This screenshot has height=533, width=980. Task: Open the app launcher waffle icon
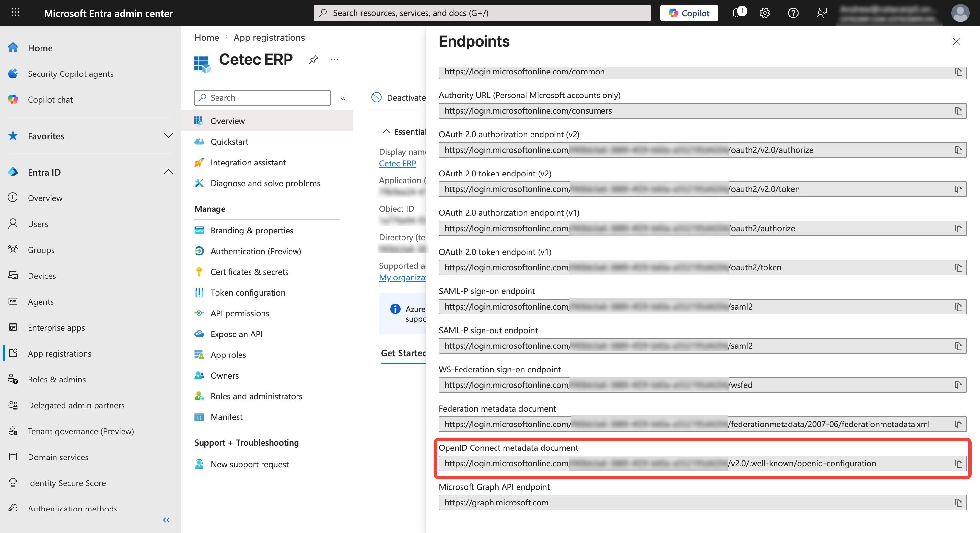15,13
